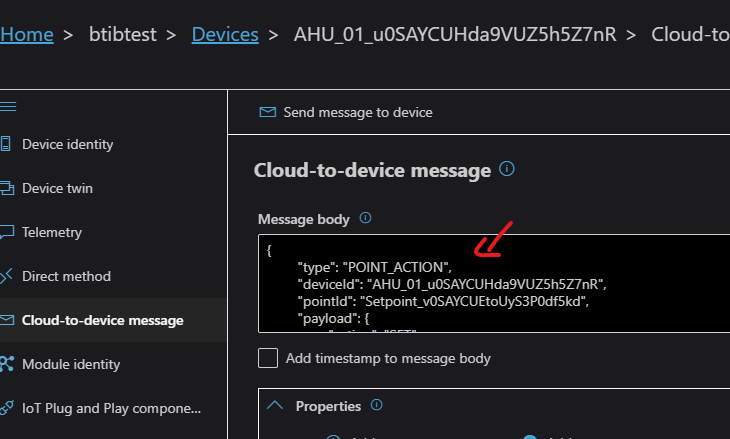
Task: Click the Module identity icon
Action: pyautogui.click(x=5, y=364)
